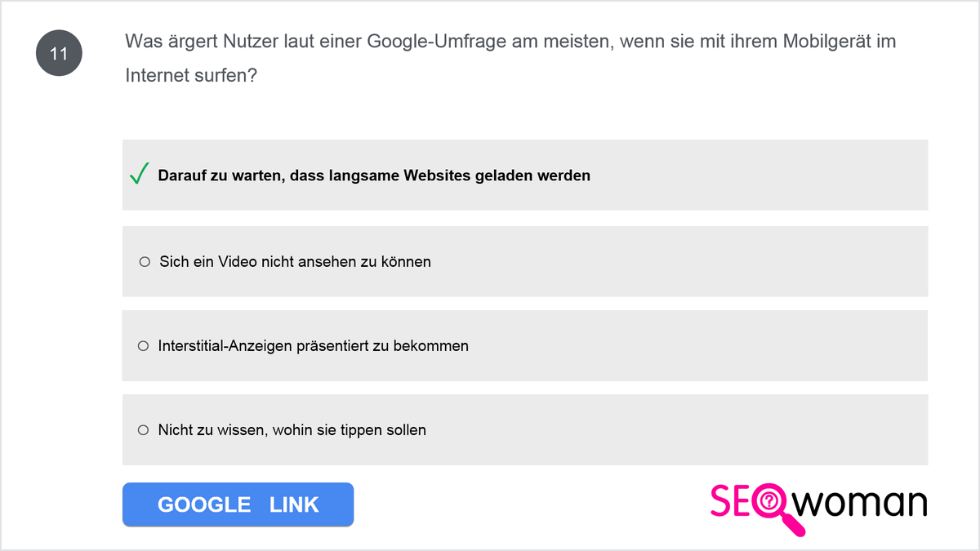The width and height of the screenshot is (980, 551).
Task: Select radio button for 'Nicht zu wissen, wohin sie tippen'
Action: [x=144, y=429]
